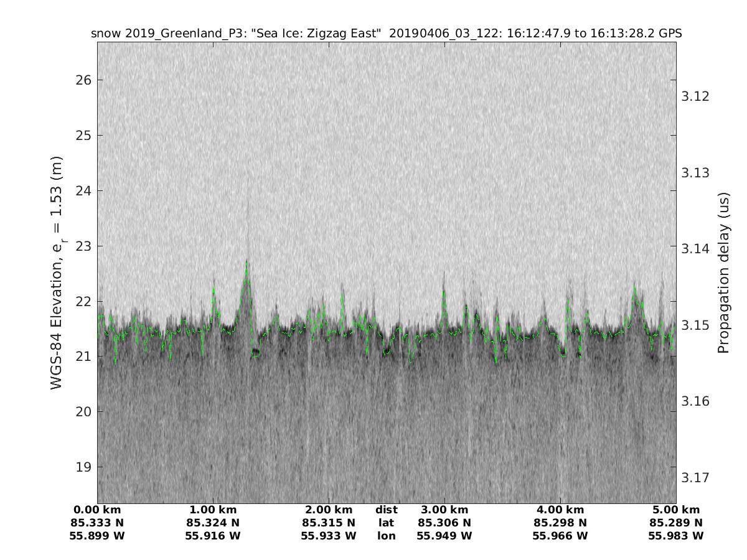
Task: Click the tallest green surface peak in the radargram
Action: tap(247, 263)
